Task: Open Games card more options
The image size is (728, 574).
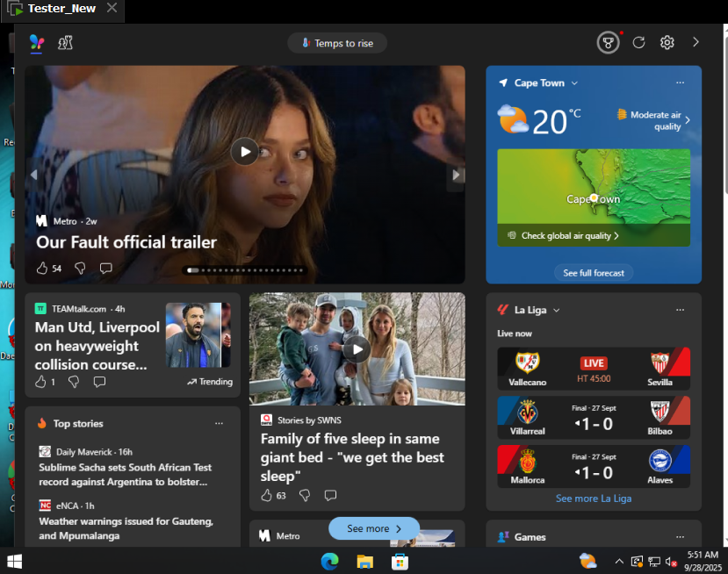Action: pyautogui.click(x=681, y=537)
